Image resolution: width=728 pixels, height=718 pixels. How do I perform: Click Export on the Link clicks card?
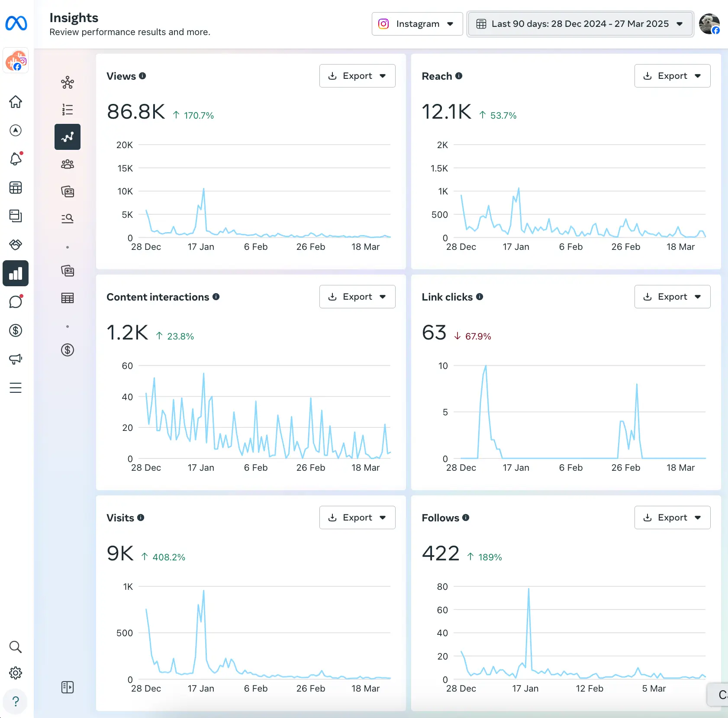point(672,297)
